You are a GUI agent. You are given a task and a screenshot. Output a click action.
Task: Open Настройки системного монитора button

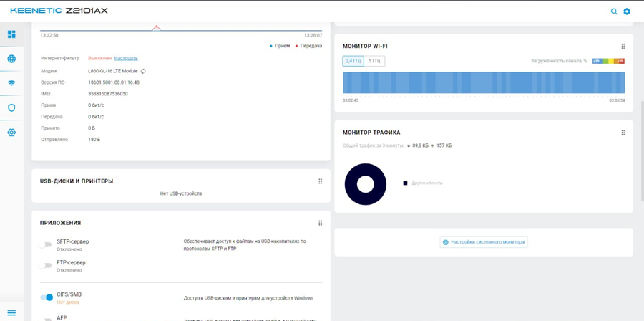[484, 242]
